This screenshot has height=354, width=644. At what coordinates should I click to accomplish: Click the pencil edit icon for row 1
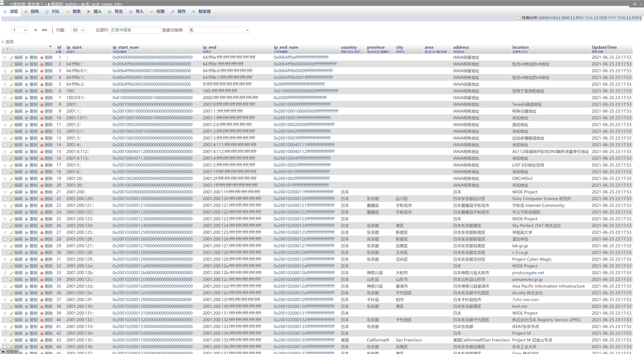[11, 57]
